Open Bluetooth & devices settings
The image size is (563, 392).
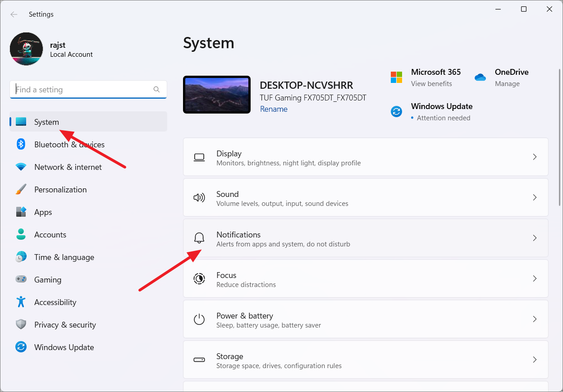[x=88, y=144]
